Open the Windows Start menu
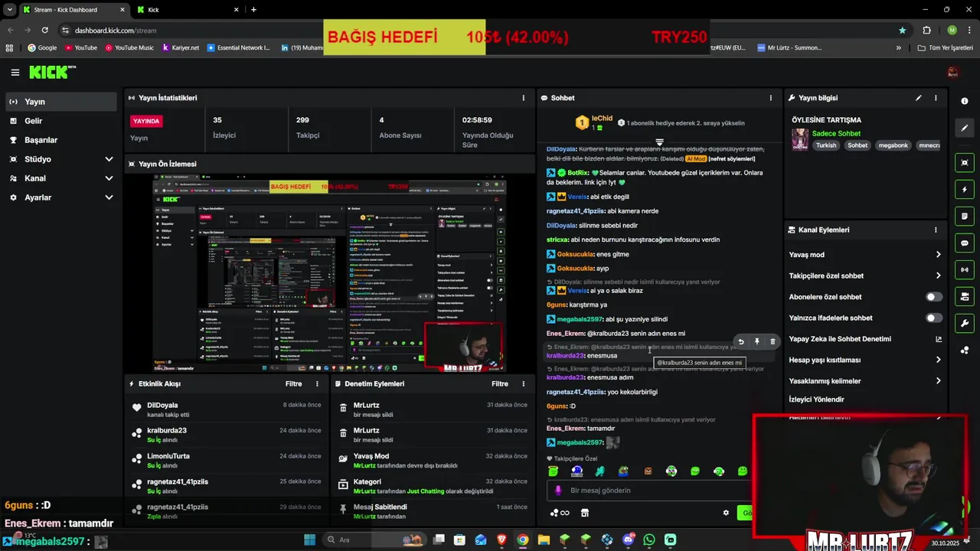 pos(309,540)
